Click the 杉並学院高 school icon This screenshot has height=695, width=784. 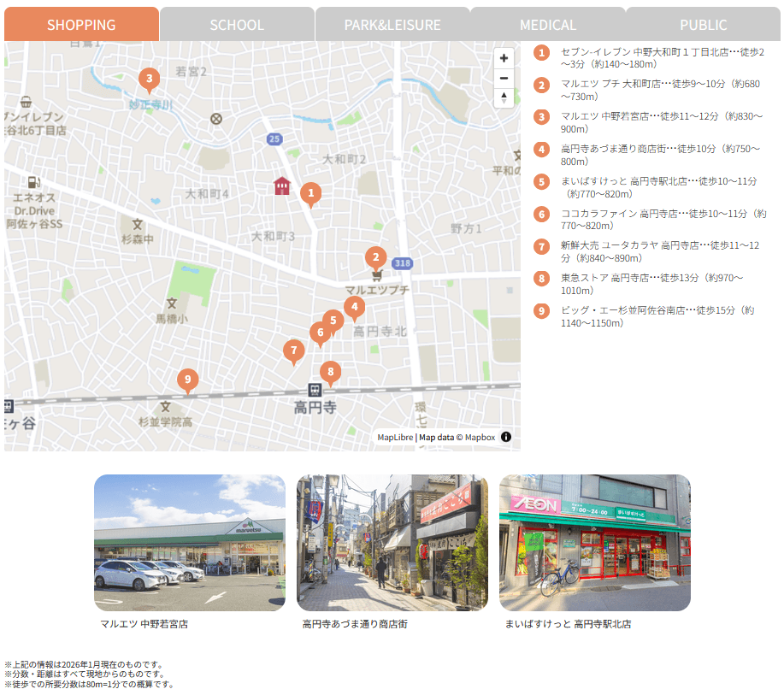pos(166,407)
